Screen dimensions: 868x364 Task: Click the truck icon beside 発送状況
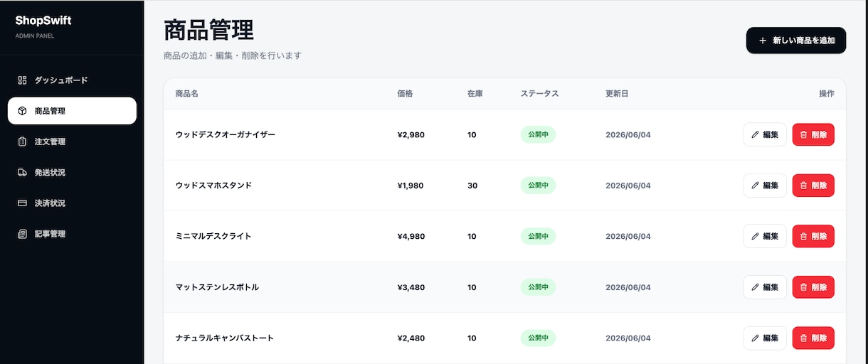pos(22,172)
